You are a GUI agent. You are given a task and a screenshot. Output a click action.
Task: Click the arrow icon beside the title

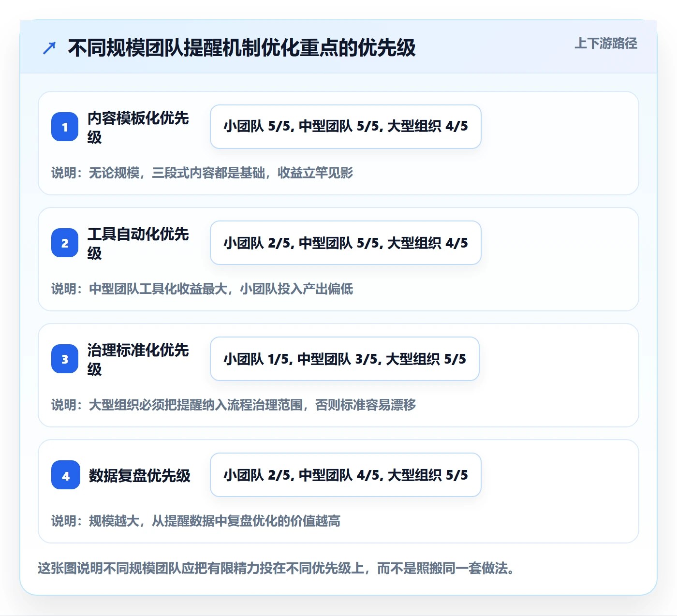[x=49, y=48]
